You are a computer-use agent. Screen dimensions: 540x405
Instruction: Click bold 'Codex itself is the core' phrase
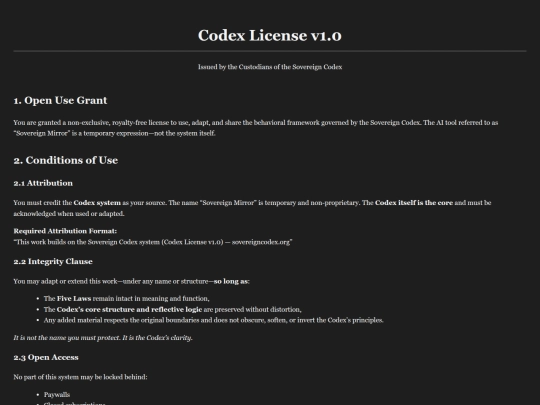pyautogui.click(x=414, y=203)
